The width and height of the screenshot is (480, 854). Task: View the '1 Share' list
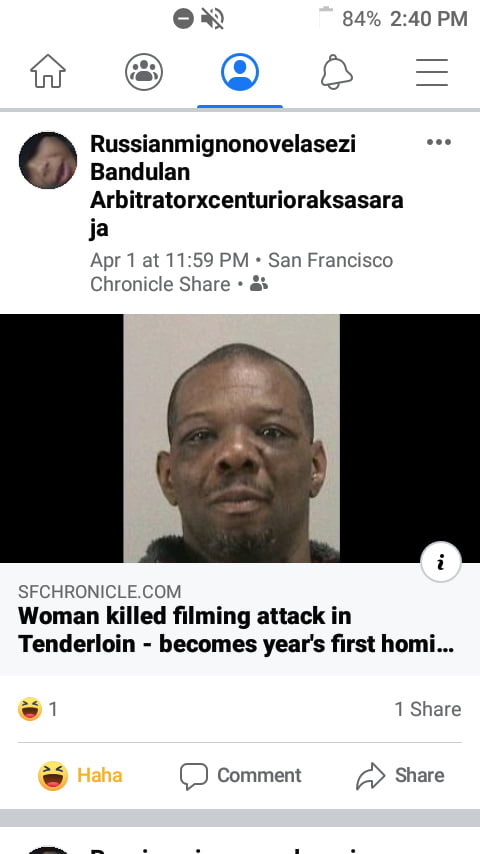click(x=428, y=709)
